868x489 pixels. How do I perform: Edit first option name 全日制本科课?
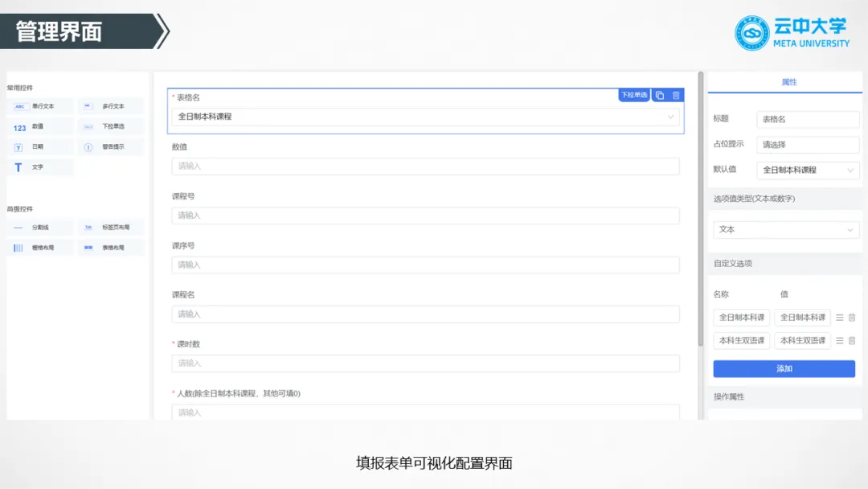click(x=741, y=318)
